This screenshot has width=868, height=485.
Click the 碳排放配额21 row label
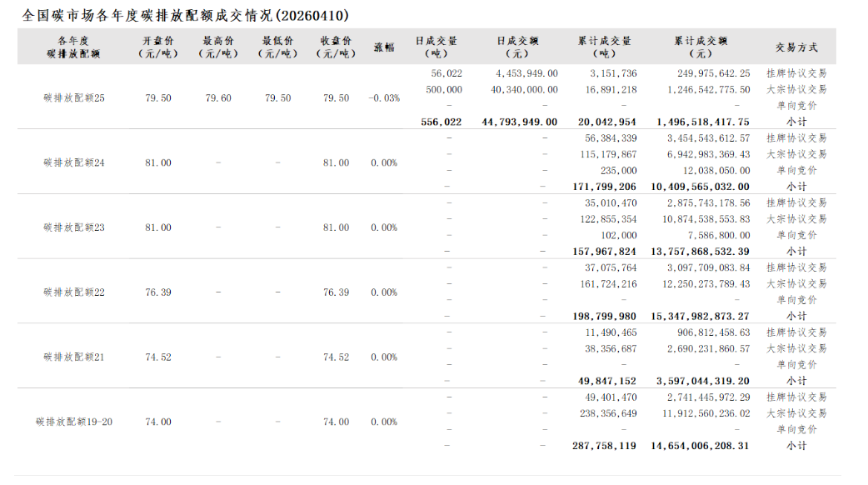point(74,357)
